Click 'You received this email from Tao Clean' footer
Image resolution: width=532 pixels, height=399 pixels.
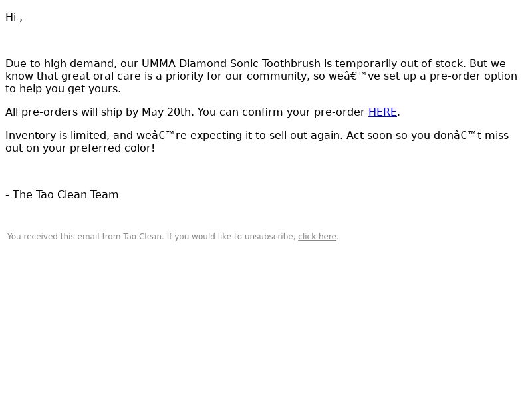[x=84, y=237]
